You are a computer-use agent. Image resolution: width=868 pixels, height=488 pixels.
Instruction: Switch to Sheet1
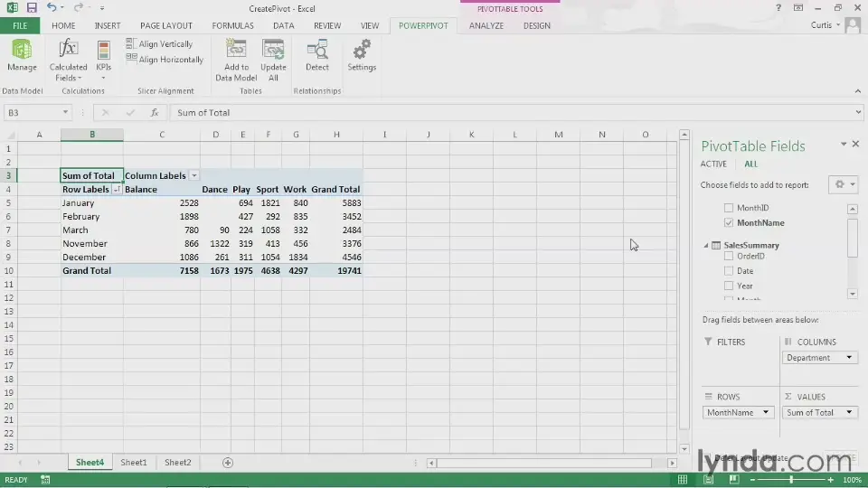pyautogui.click(x=134, y=463)
